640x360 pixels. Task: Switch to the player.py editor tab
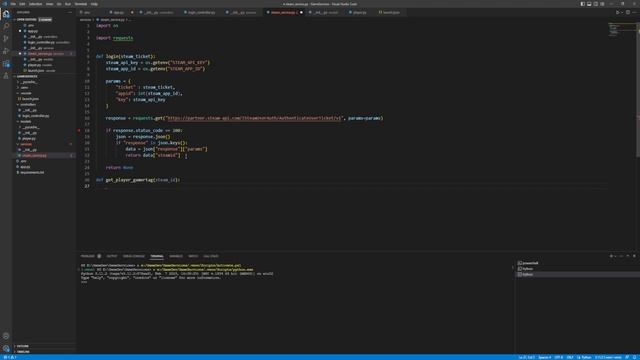(358, 13)
